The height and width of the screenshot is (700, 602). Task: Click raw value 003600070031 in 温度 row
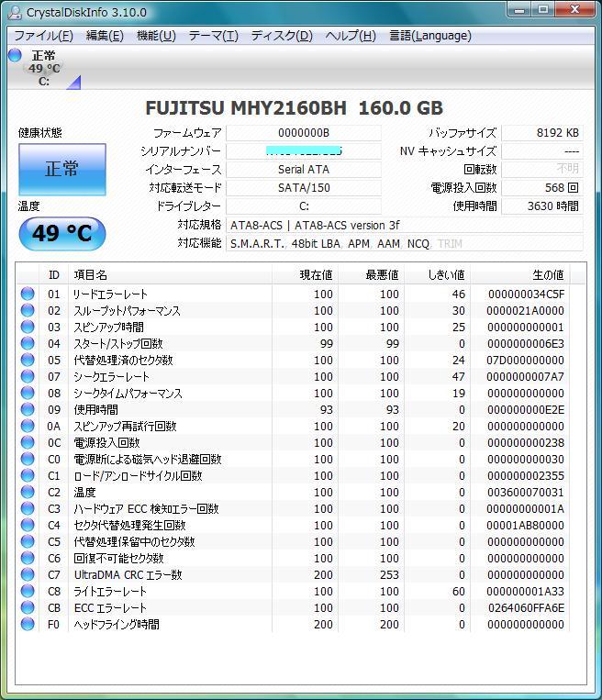(526, 493)
